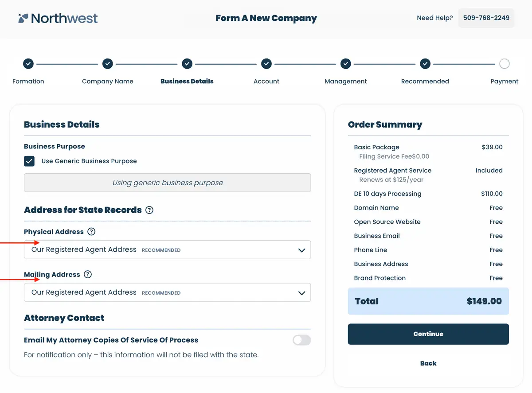Click the Management step checkmark circle
Image resolution: width=532 pixels, height=393 pixels.
pos(346,64)
